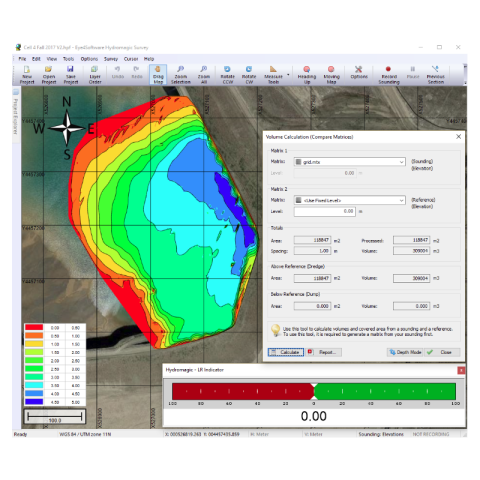The width and height of the screenshot is (480, 480).
Task: Click the Redo toolbar icon
Action: click(137, 73)
